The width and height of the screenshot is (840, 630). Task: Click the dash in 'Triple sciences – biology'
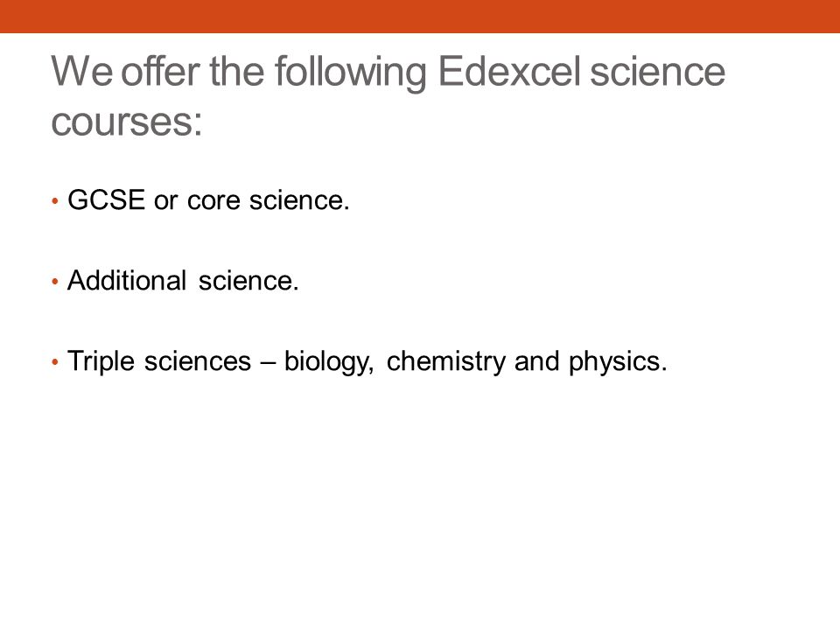[x=268, y=362]
